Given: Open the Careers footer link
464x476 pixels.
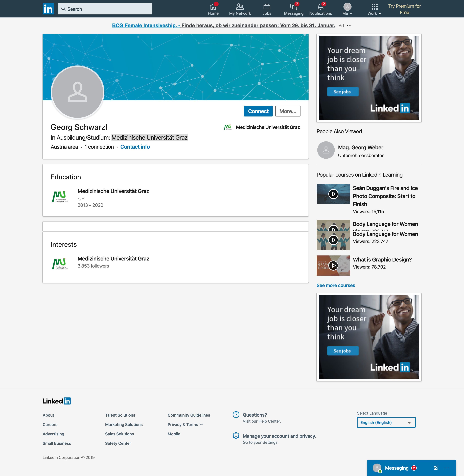Looking at the screenshot, I should [50, 425].
